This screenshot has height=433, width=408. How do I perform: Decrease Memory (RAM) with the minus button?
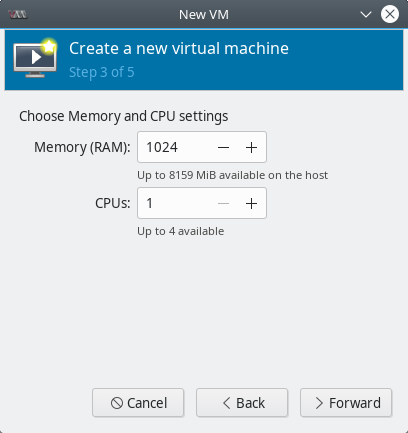click(x=223, y=147)
